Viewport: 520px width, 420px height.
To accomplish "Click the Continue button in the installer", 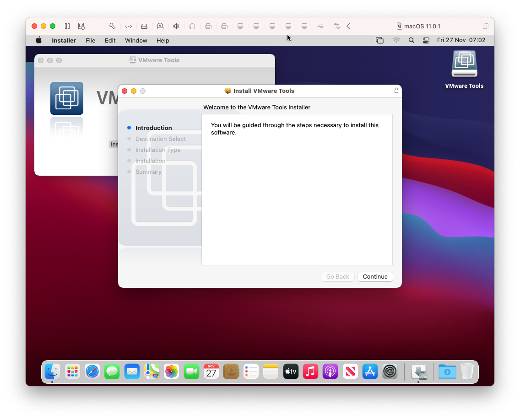I will coord(375,276).
